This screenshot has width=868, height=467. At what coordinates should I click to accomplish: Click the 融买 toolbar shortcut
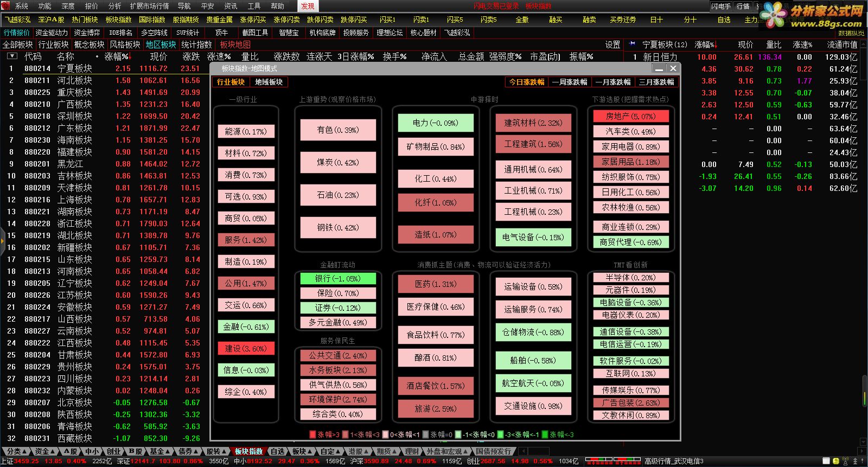[x=556, y=20]
